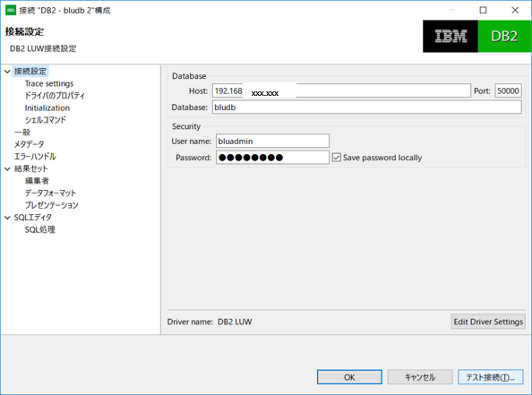The image size is (532, 395).
Task: Open プレゼンテーション page
Action: (51, 205)
